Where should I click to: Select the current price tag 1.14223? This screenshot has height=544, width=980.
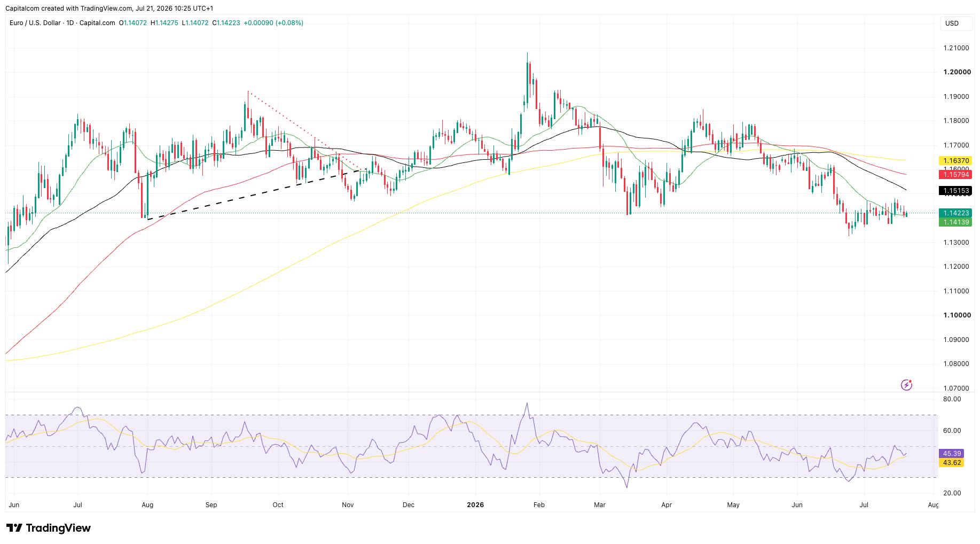tap(955, 213)
